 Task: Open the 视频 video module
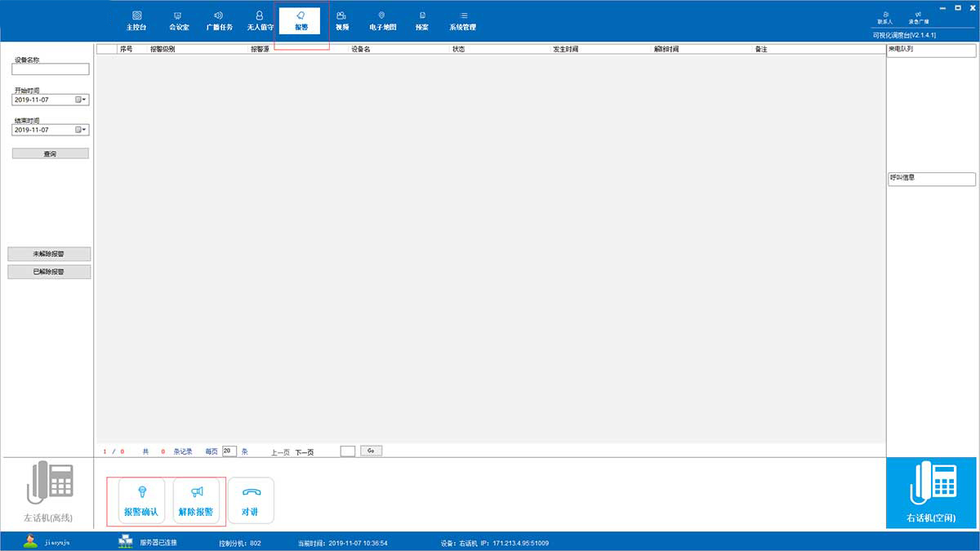pyautogui.click(x=341, y=20)
